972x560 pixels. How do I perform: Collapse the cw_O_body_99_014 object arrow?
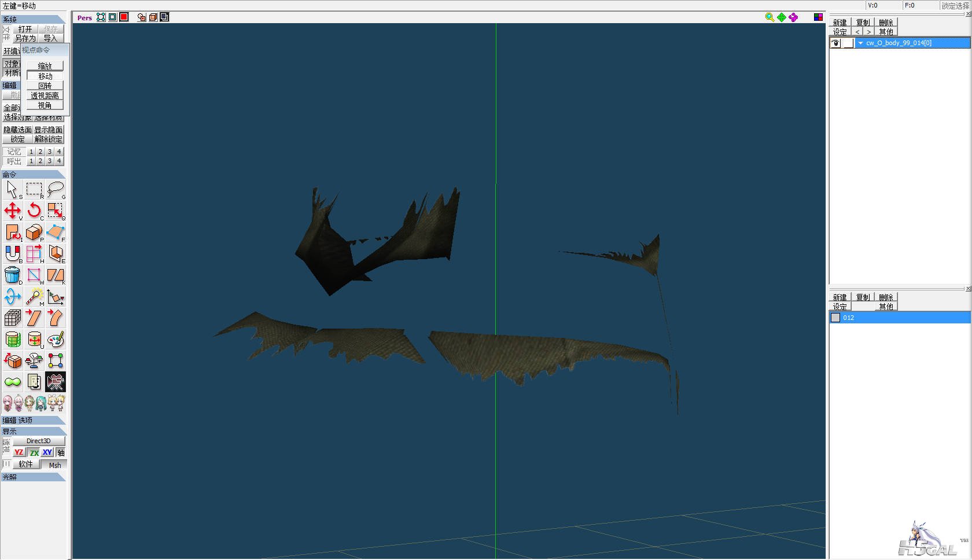click(860, 43)
